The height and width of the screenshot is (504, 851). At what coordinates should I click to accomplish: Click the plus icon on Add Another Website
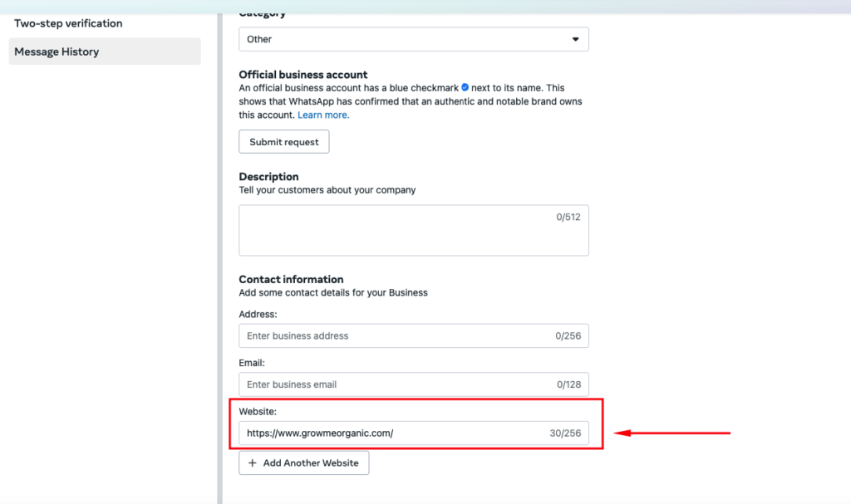[x=253, y=462]
